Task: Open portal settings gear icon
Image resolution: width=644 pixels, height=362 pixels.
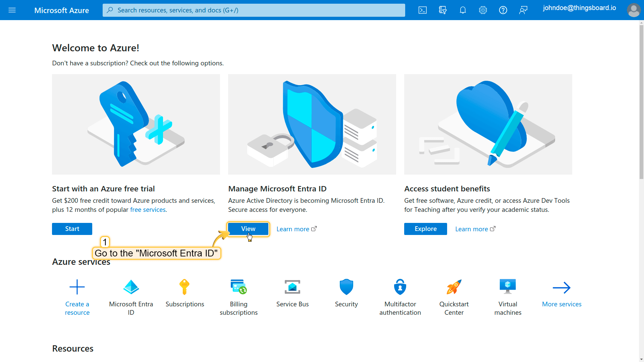Action: pos(483,10)
